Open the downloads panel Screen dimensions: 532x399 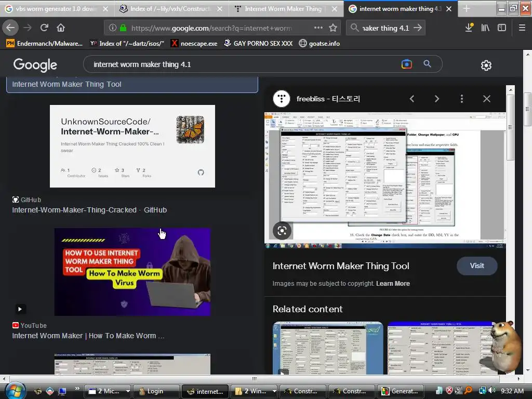pos(469,28)
